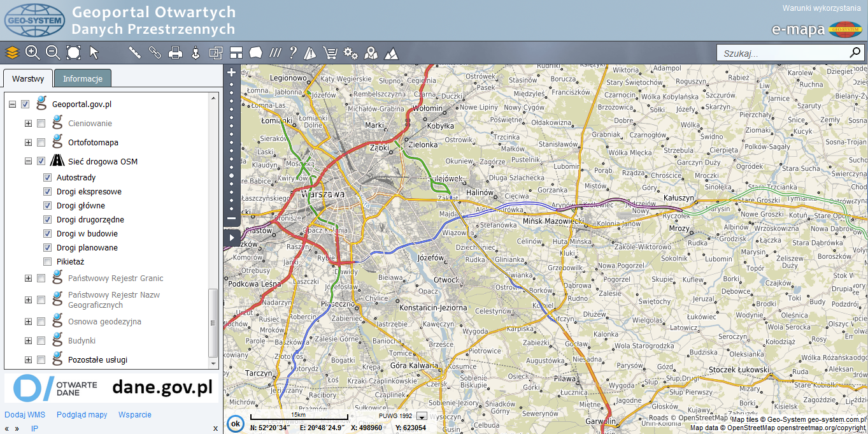This screenshot has width=868, height=434.
Task: Expand Państwowy Rejestr Nazw Geograficznych node
Action: tap(28, 300)
